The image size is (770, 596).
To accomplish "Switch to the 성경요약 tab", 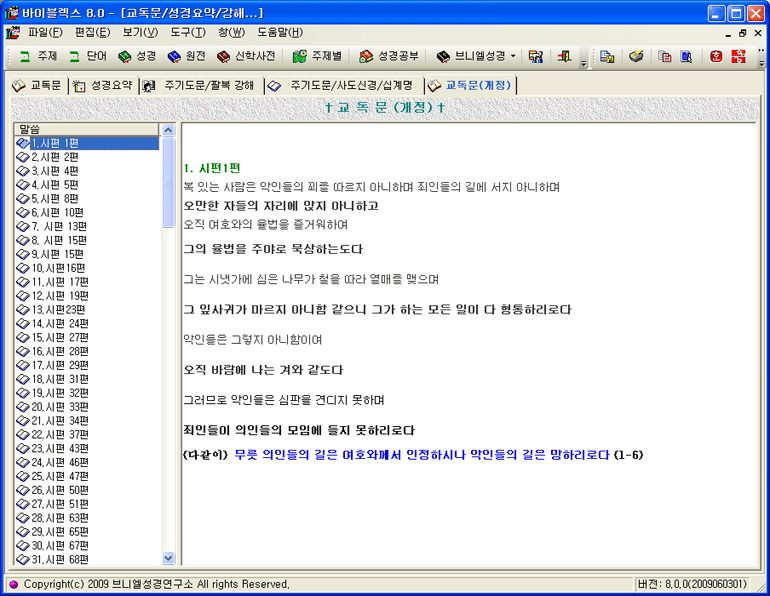I will tap(103, 85).
